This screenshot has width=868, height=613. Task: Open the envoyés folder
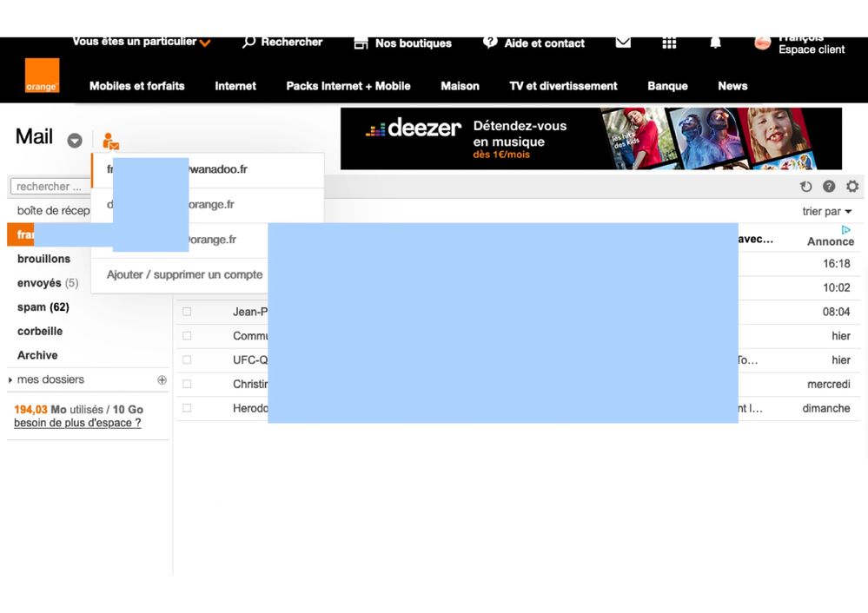pyautogui.click(x=48, y=283)
